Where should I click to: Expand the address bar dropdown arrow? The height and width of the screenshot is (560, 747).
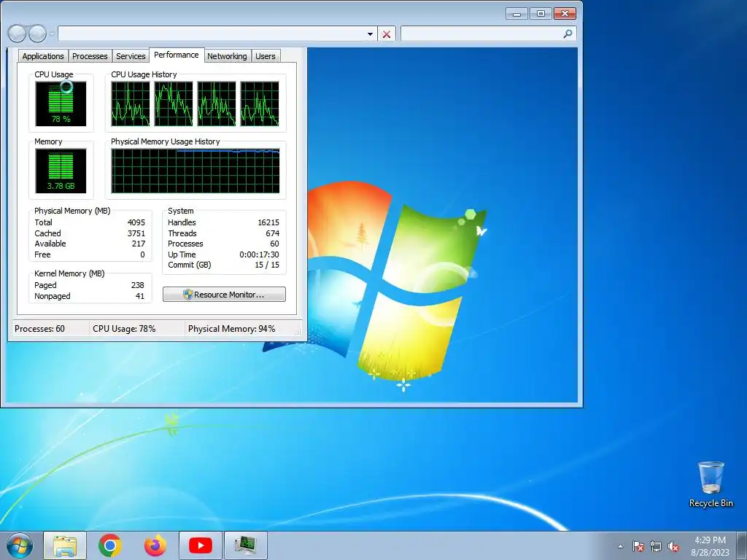[370, 34]
